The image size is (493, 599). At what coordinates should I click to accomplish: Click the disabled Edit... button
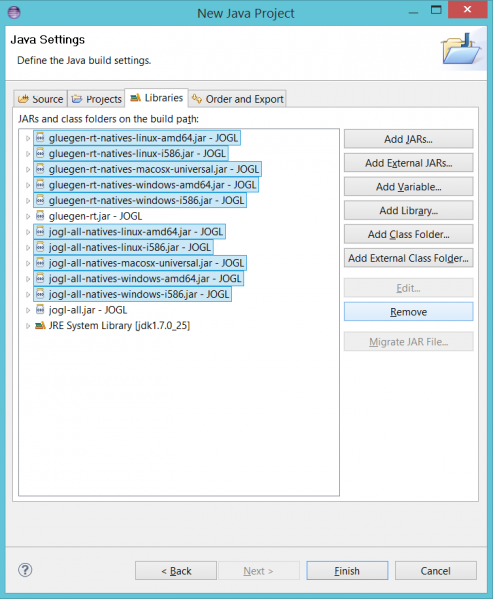click(408, 288)
